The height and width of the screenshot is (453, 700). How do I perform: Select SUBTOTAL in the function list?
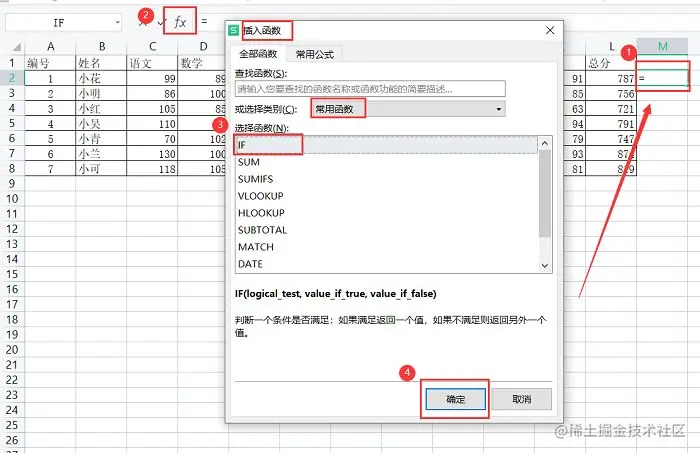pos(387,230)
